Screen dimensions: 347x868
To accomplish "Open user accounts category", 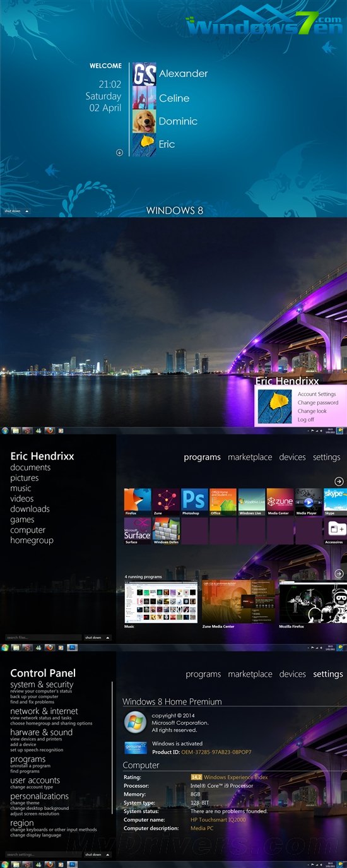I will click(35, 780).
